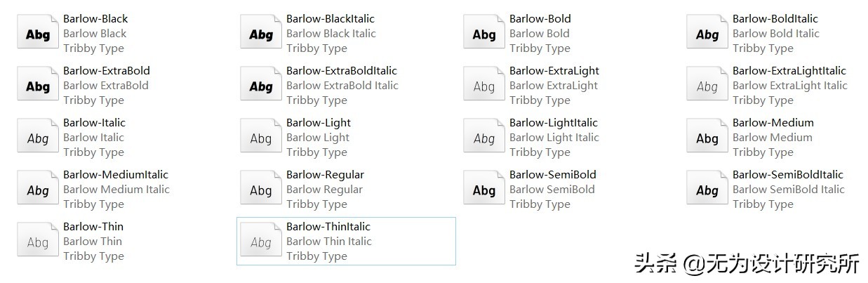Select the Barlow-BoldItalic file icon
Viewport: 868px width, 283px height.
pyautogui.click(x=707, y=34)
